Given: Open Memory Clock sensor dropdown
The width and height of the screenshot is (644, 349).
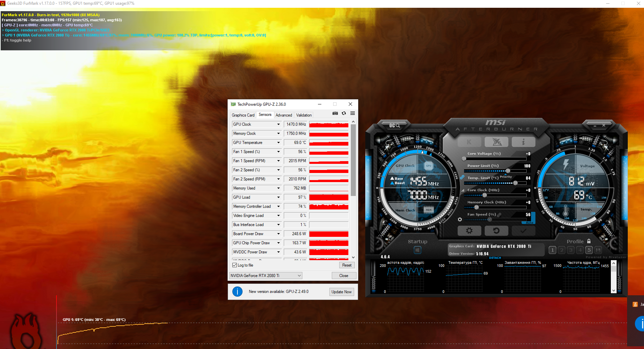Looking at the screenshot, I should (x=278, y=133).
